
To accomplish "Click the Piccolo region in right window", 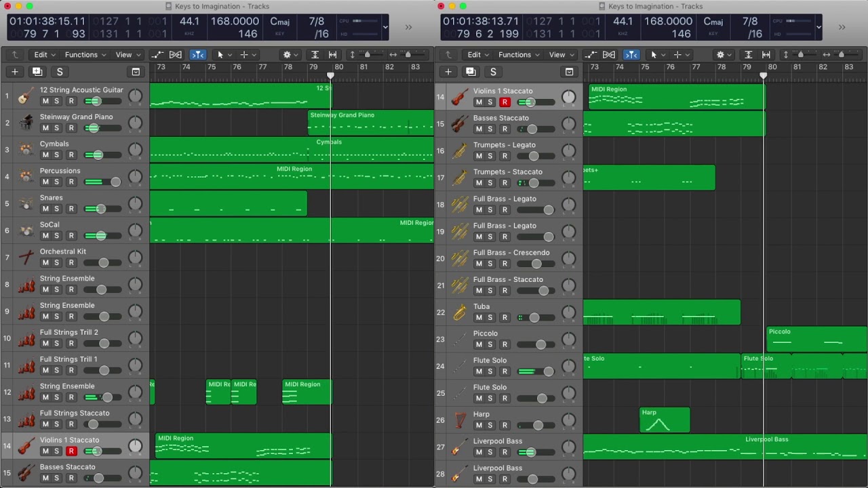I will [x=816, y=339].
